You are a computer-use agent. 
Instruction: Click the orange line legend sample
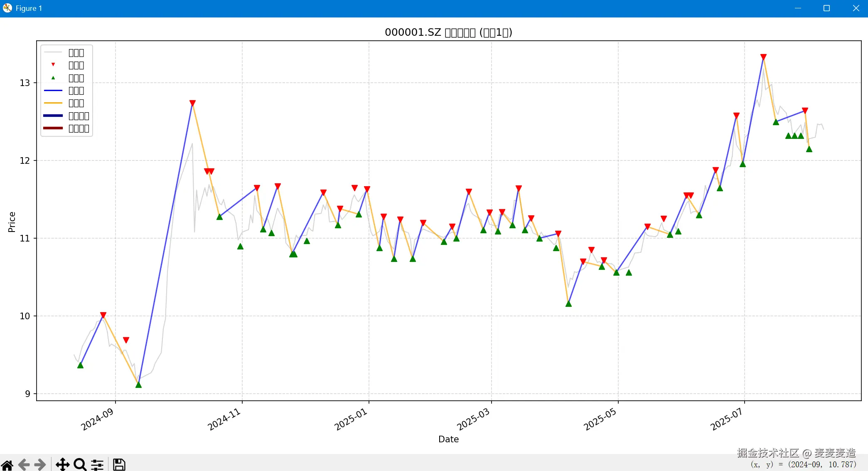53,103
